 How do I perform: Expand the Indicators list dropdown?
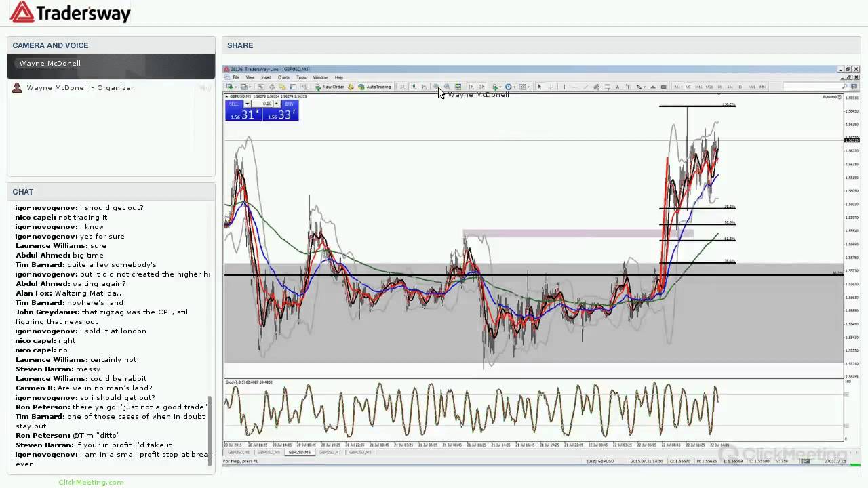click(500, 87)
